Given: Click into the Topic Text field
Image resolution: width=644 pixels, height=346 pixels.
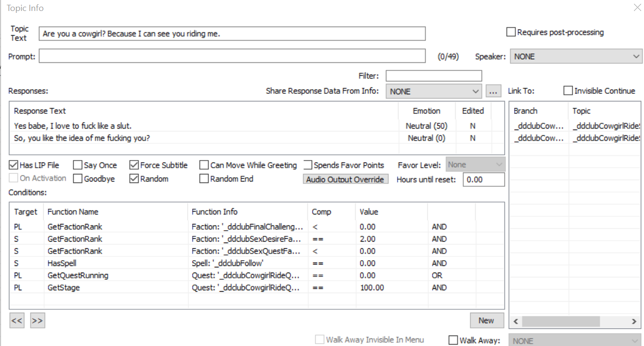Looking at the screenshot, I should tap(232, 34).
